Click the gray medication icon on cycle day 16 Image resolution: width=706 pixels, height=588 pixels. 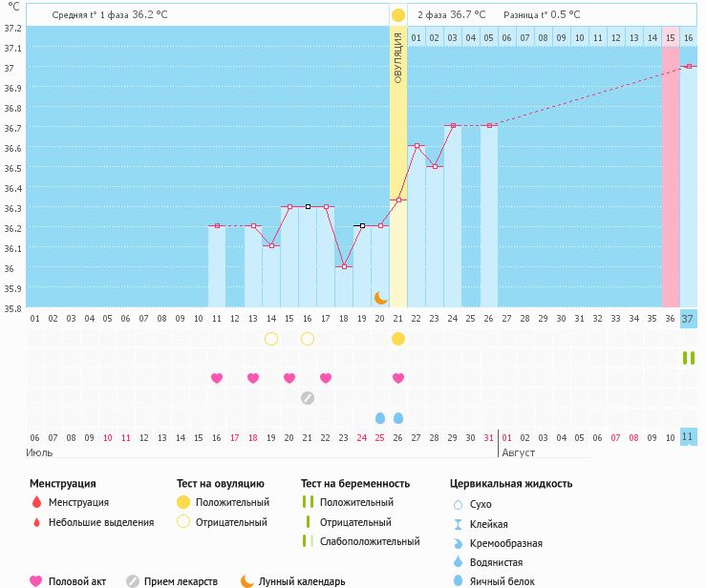[x=308, y=398]
